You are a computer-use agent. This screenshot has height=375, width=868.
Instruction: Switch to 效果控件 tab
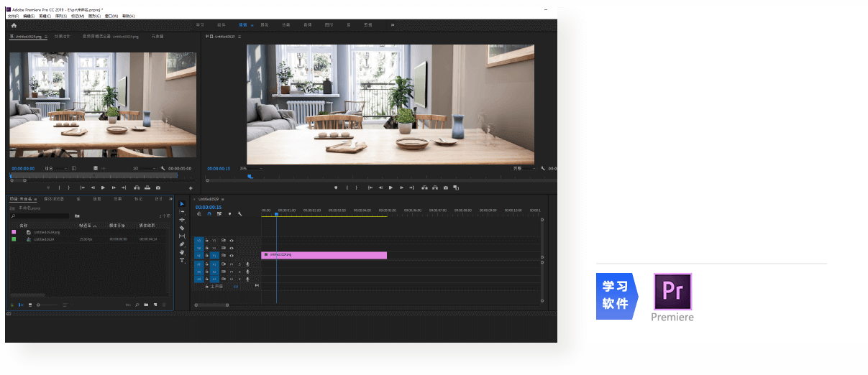(x=63, y=35)
